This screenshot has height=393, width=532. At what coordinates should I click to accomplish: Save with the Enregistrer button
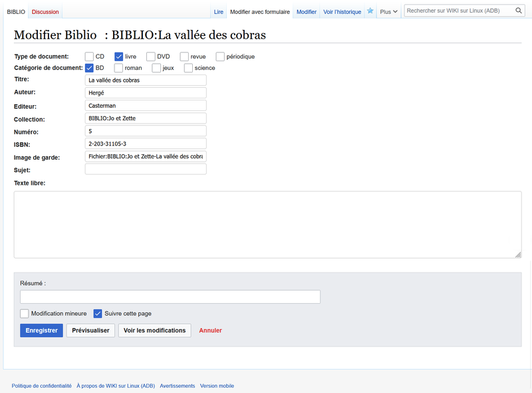coord(41,330)
